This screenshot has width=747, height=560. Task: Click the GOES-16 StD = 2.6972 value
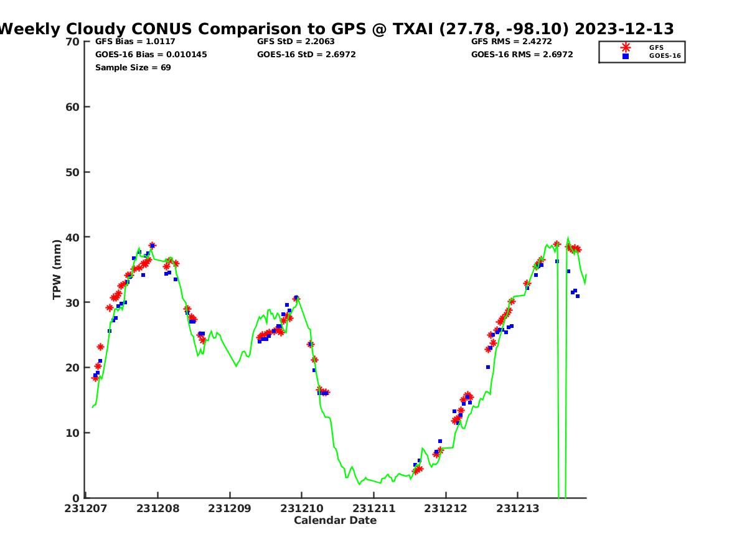pyautogui.click(x=306, y=55)
